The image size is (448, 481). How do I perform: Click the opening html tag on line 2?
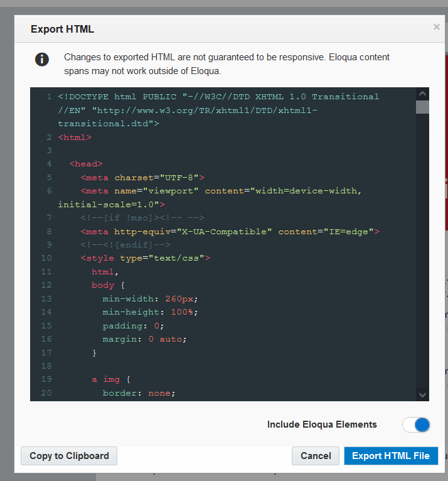point(75,137)
